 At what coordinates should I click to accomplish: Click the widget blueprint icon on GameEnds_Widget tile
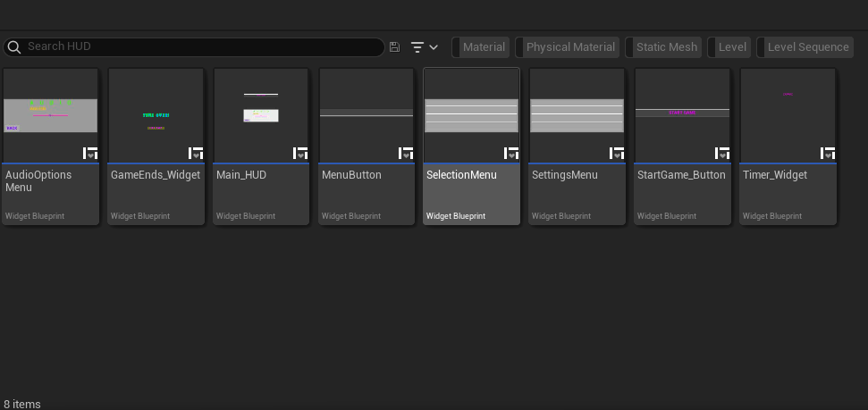(196, 153)
